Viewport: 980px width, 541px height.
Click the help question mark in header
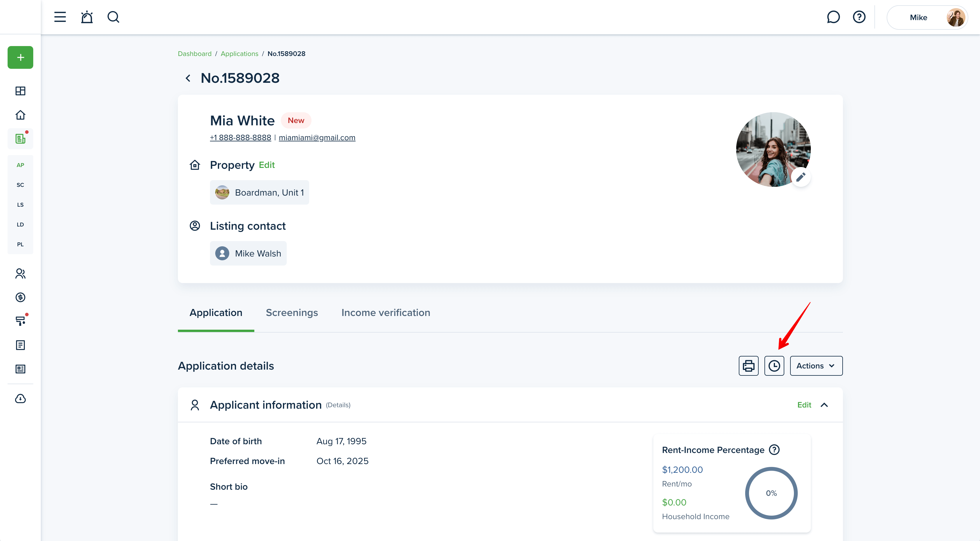(859, 17)
